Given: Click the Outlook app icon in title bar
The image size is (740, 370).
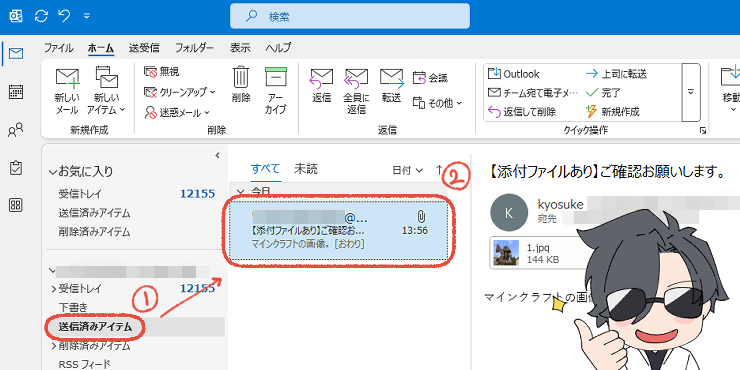Looking at the screenshot, I should (16, 16).
